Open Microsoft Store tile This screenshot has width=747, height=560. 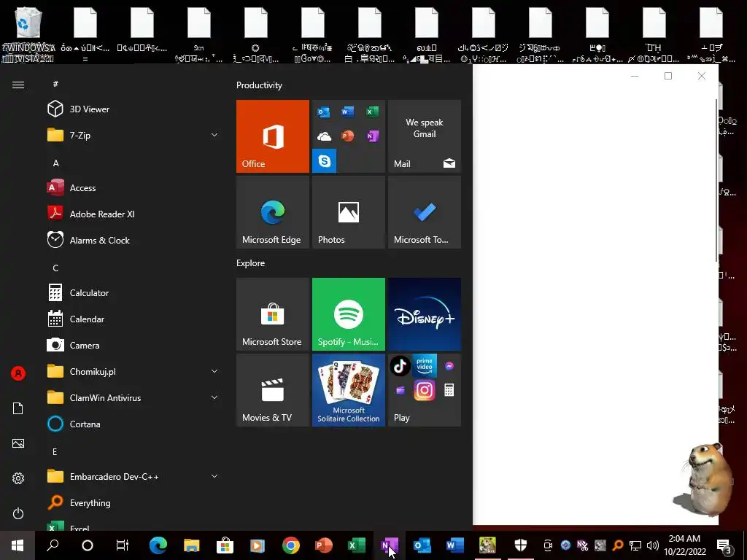[273, 314]
